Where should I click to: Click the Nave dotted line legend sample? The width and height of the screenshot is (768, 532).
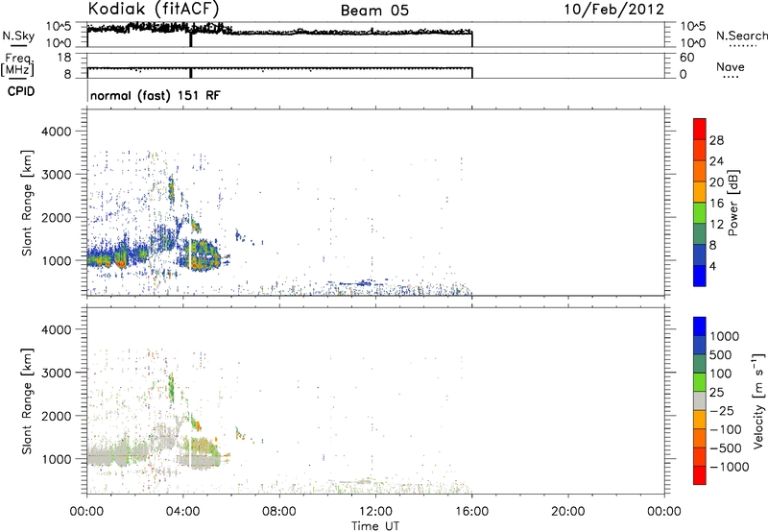731,78
